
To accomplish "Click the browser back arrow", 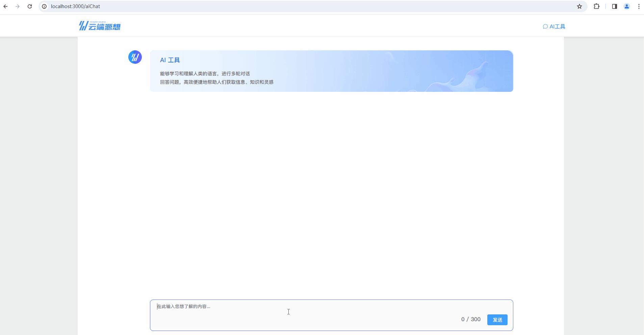I will [x=6, y=6].
